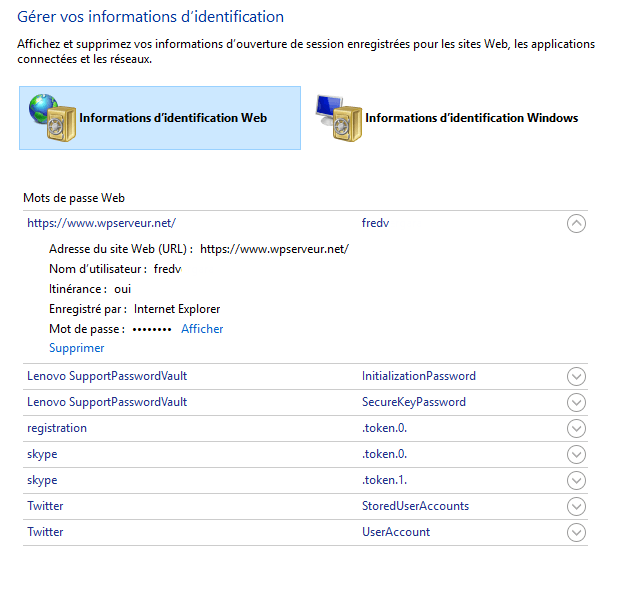This screenshot has height=589, width=619.
Task: Click Supprimer to delete wpserveur credential
Action: coord(76,348)
